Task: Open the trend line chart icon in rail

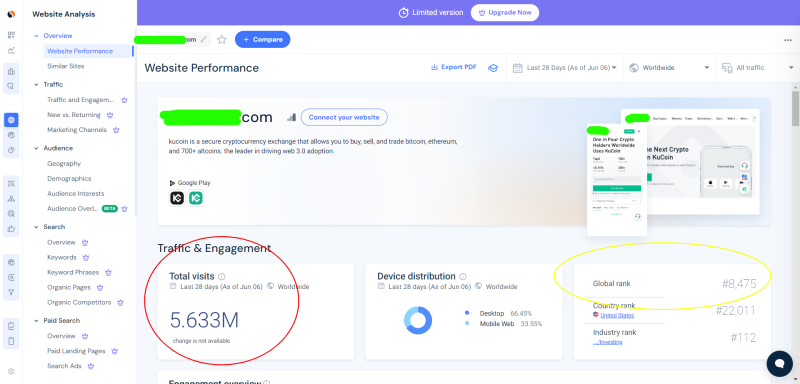Action: point(11,50)
